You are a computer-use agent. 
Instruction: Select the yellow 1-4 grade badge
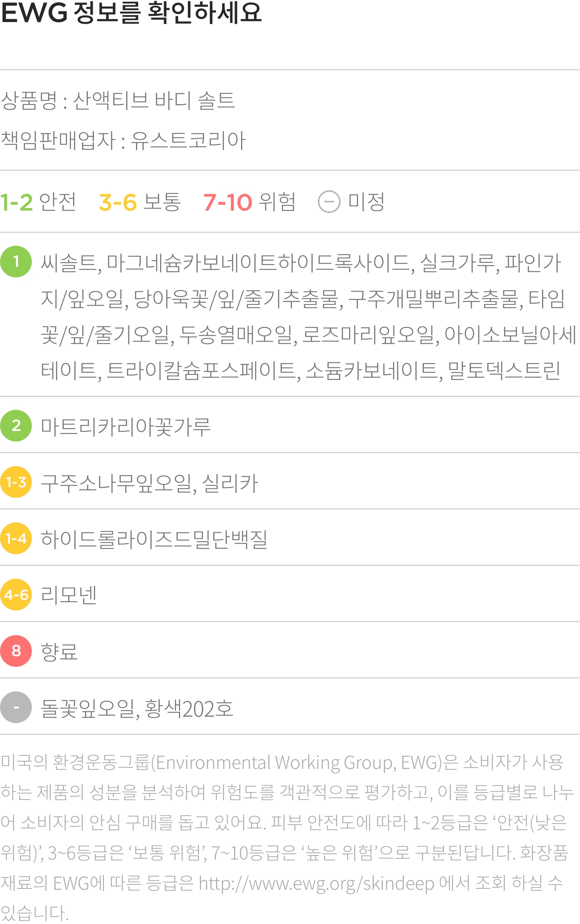pyautogui.click(x=16, y=538)
